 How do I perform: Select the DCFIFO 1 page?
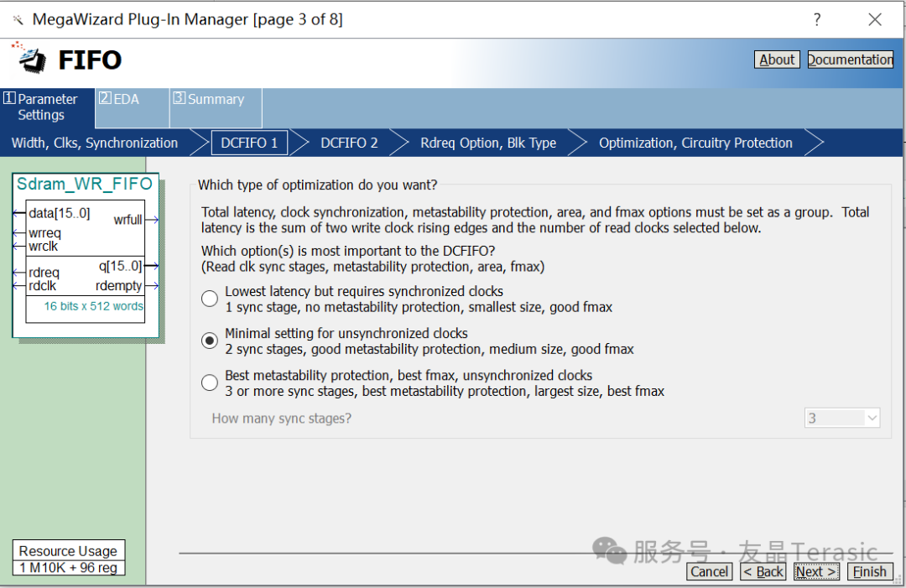click(249, 143)
